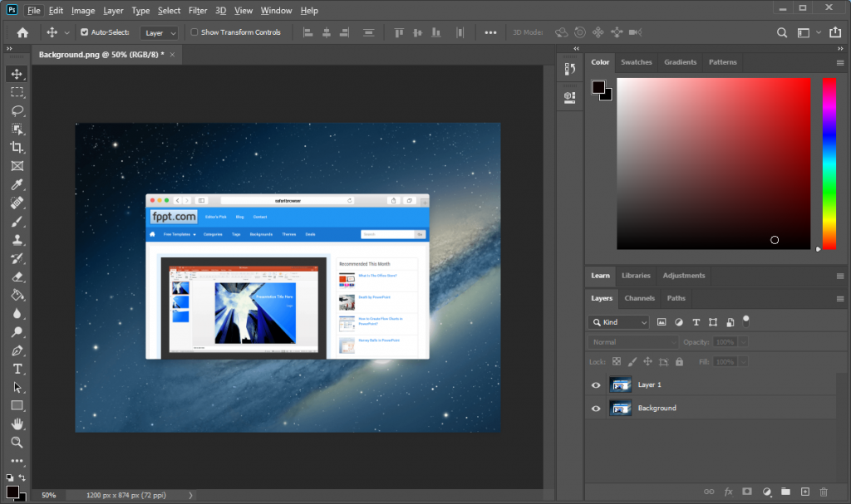Open the Filter menu
851x504 pixels.
pos(198,11)
